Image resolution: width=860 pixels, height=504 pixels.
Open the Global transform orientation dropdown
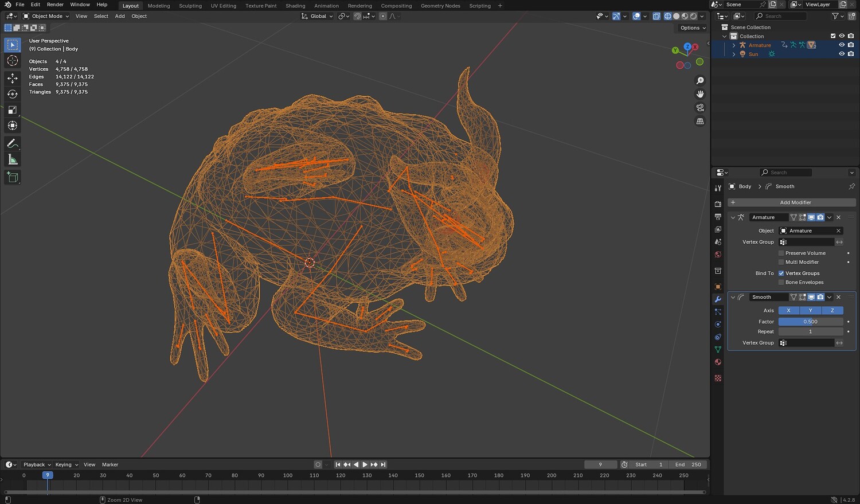click(317, 16)
